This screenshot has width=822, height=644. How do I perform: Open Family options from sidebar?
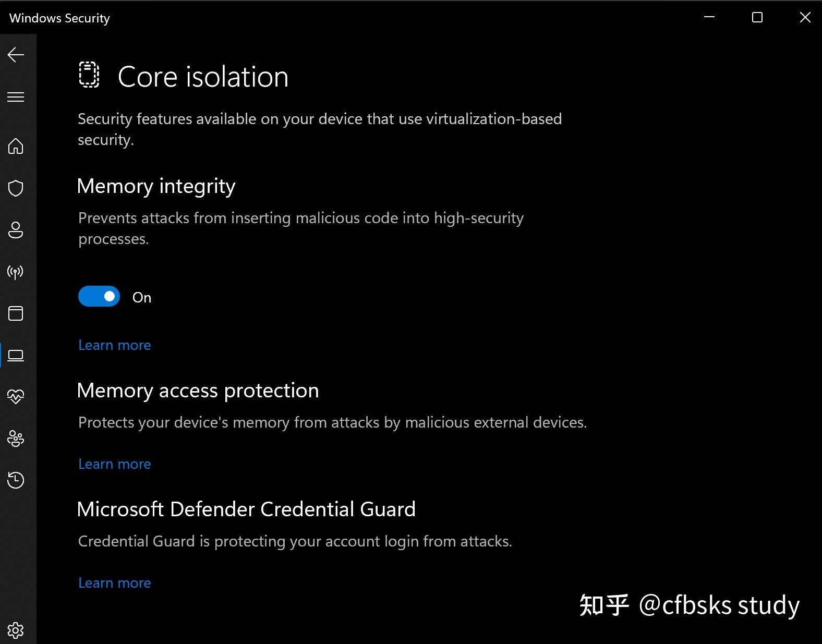coord(16,439)
